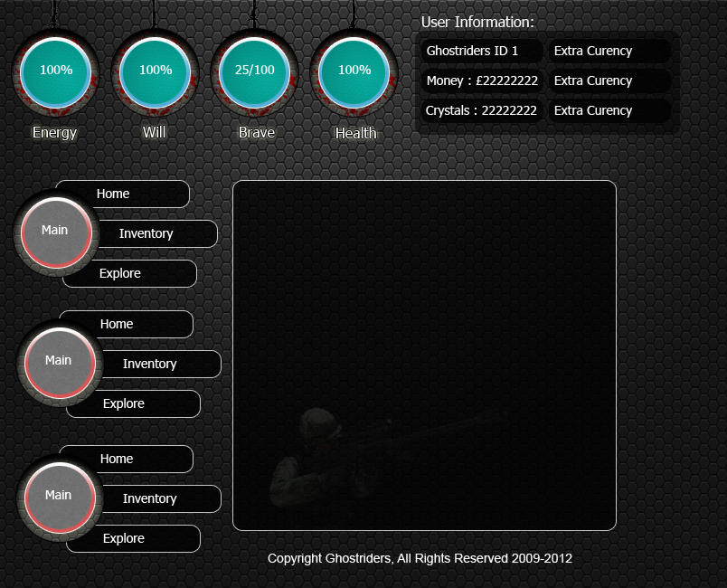
Task: Click the Will 100% gauge orb
Action: pos(156,72)
